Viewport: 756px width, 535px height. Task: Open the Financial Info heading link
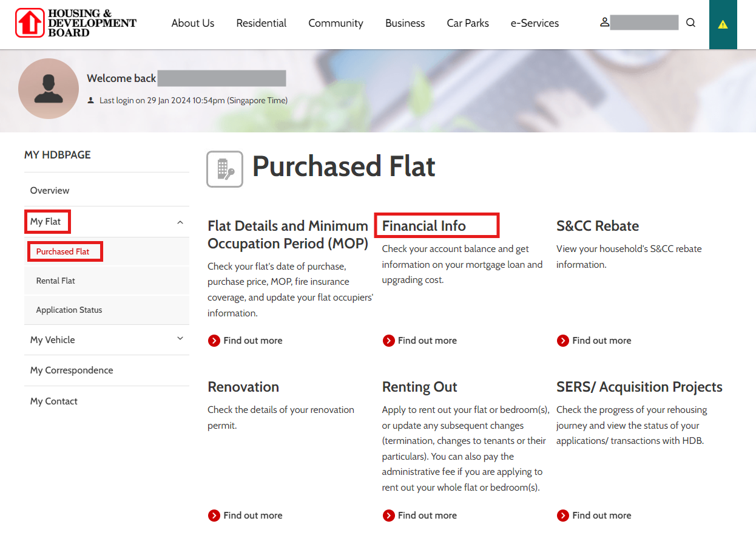coord(424,226)
